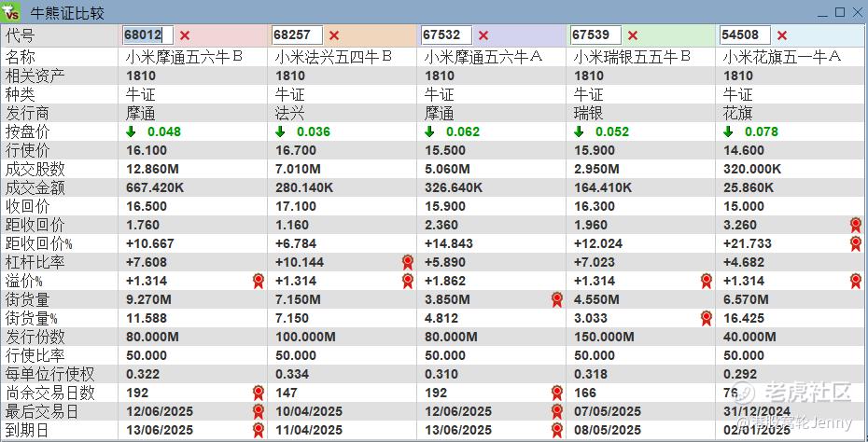Remove warrant 67539 with its red X
Screen dimensions: 868x442
633,36
